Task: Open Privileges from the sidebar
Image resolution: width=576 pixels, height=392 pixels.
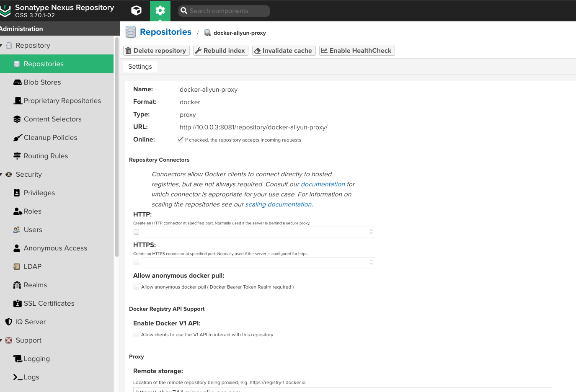Action: pos(57,193)
